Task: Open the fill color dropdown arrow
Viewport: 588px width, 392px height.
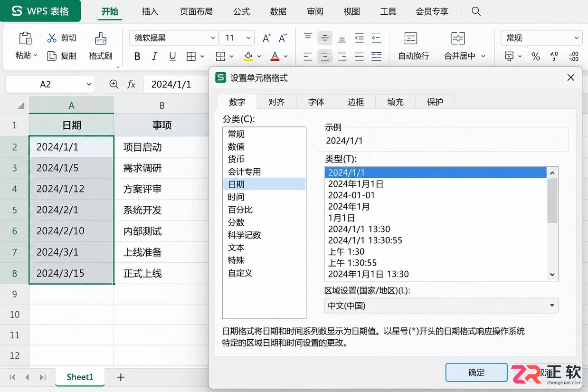Action: pyautogui.click(x=259, y=57)
